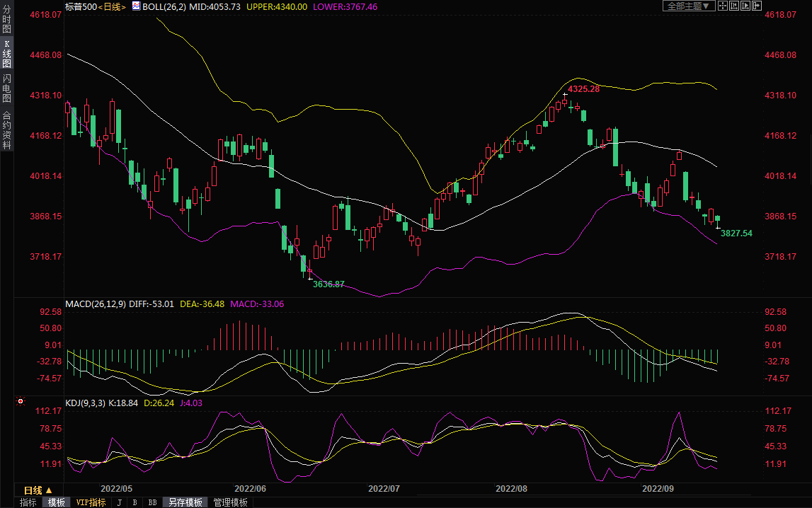Click the 管理模板 button
The image size is (812, 508).
coord(231,502)
